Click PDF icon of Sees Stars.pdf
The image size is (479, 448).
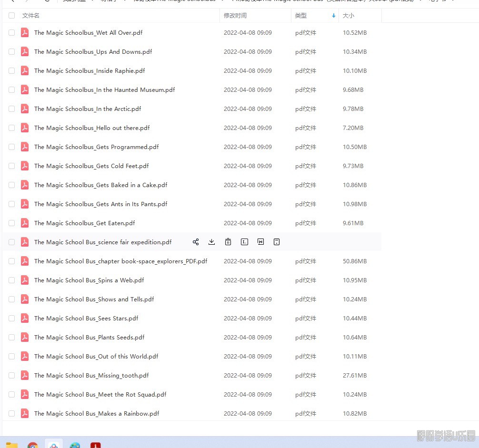point(25,318)
